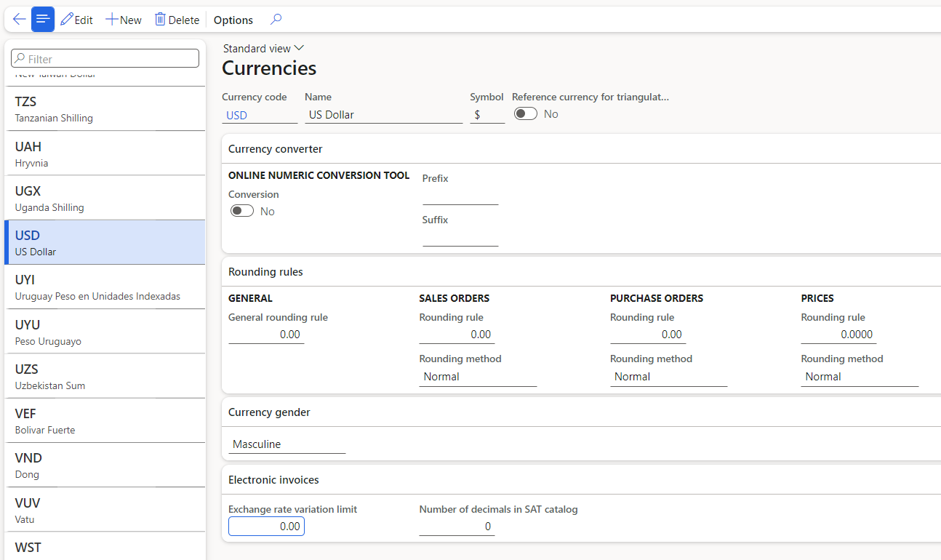Click the Edit pencil button

coord(76,20)
